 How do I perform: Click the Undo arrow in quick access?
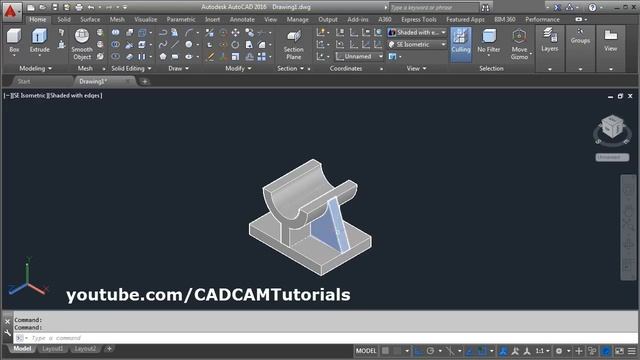[91, 7]
